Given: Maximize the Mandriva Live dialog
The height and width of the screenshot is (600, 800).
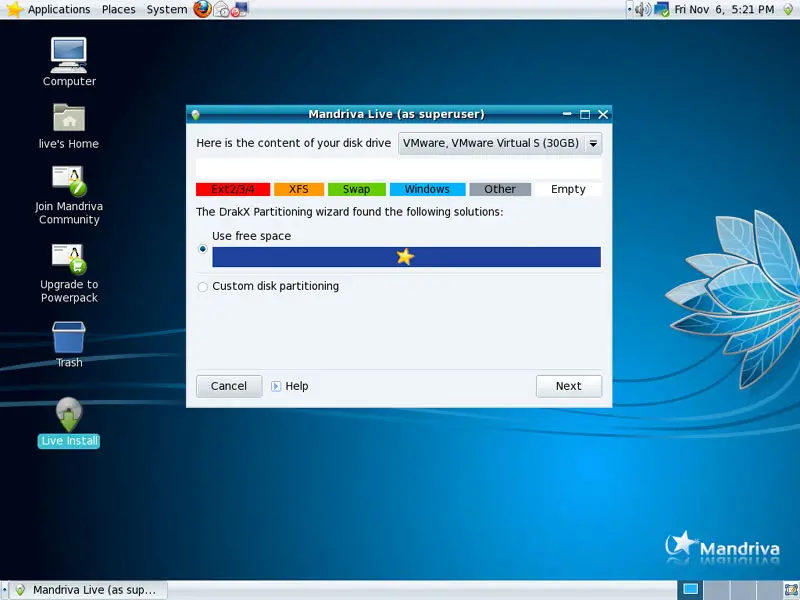Looking at the screenshot, I should [585, 114].
